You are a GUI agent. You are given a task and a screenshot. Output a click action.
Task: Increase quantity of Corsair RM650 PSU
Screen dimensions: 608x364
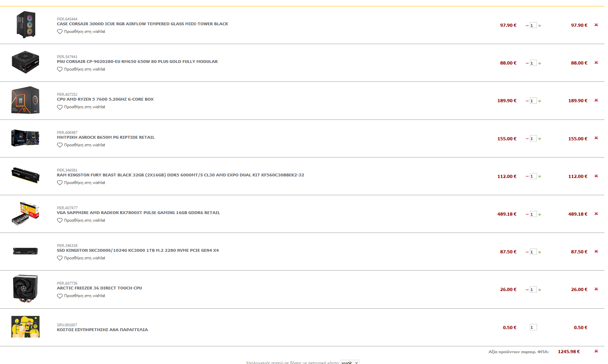tap(539, 63)
